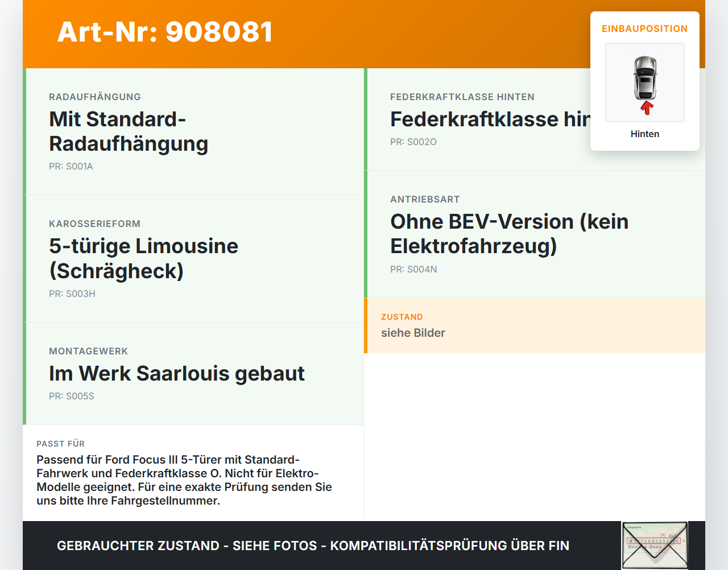The height and width of the screenshot is (570, 728).
Task: Click the Zustand siehe Bilder box
Action: 535,325
